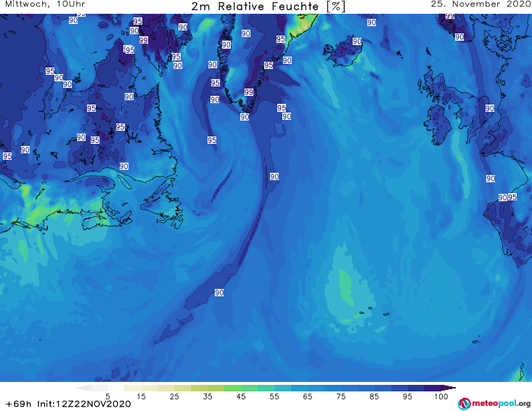The image size is (532, 411).
Task: Click the pale white arrow end of the color scale
Action: tap(83, 388)
